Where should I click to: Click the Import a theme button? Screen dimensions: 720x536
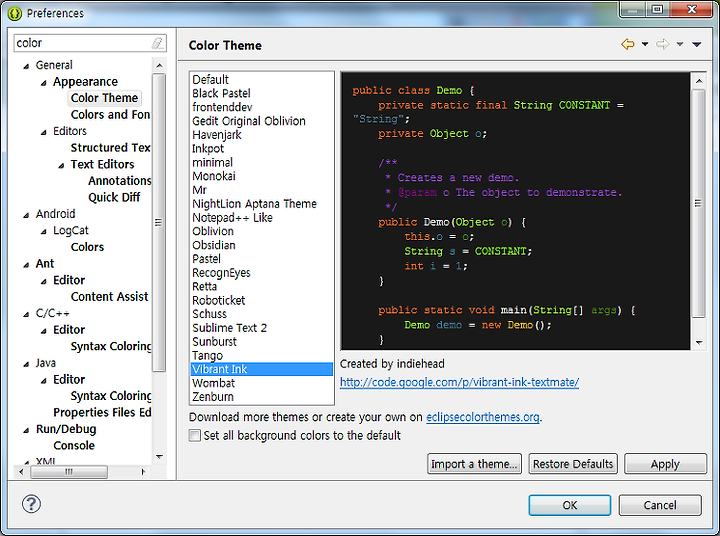tap(474, 464)
